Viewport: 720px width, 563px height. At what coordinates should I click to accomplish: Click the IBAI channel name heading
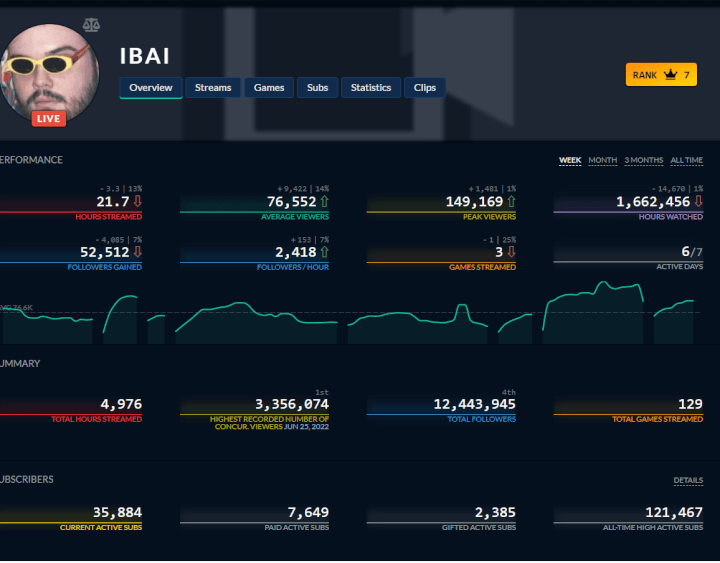[x=145, y=56]
